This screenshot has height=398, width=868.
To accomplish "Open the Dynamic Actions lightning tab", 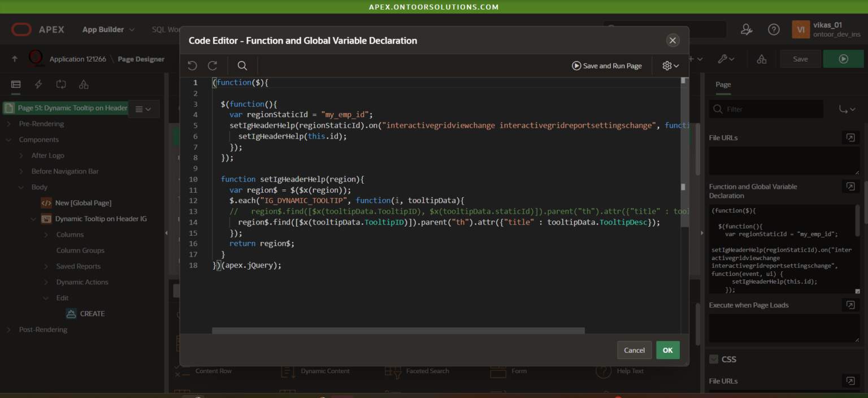I will [x=38, y=84].
